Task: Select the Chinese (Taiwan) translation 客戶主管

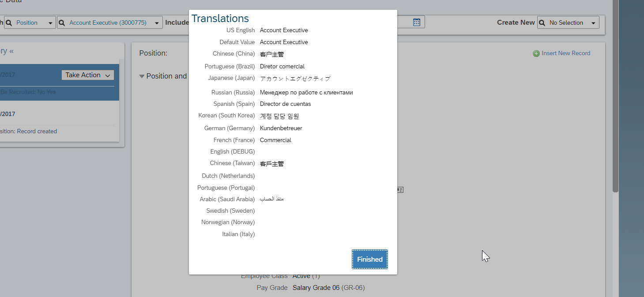Action: (272, 164)
